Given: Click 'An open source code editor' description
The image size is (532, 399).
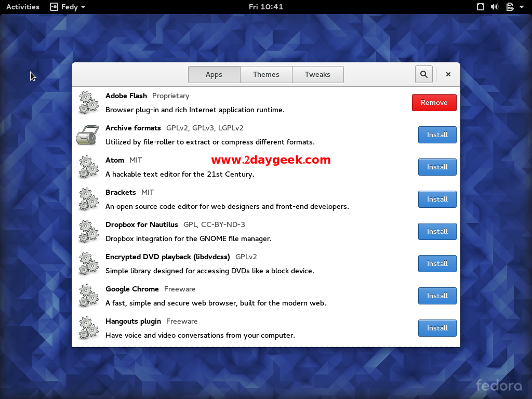Looking at the screenshot, I should [228, 207].
